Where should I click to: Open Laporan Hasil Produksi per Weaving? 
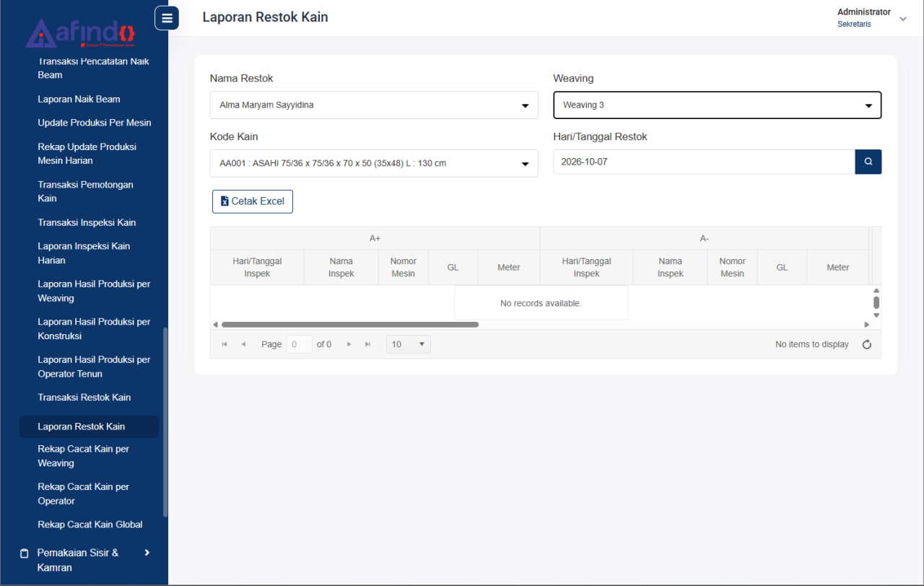pyautogui.click(x=94, y=291)
